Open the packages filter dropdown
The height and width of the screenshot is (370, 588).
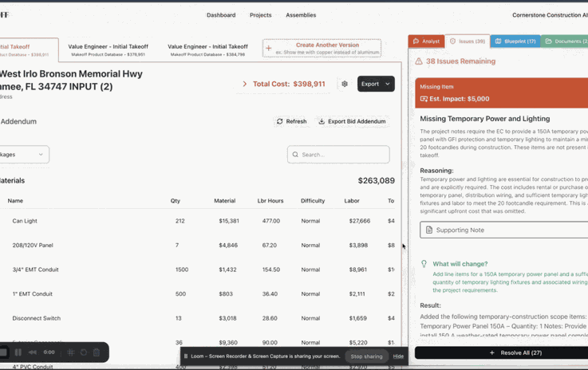pos(24,155)
